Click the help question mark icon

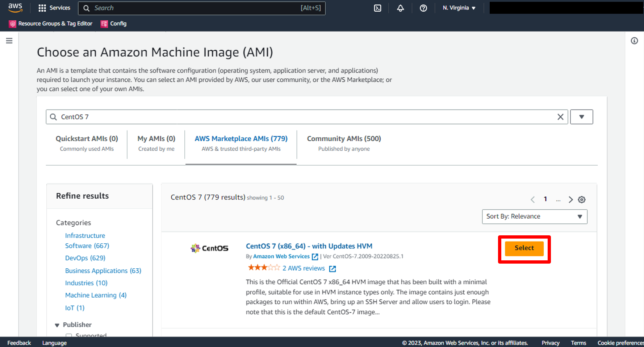click(x=423, y=8)
